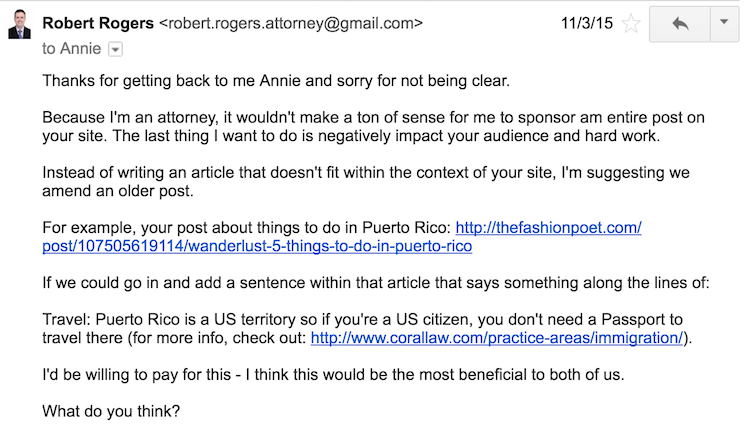Click the "to Annie" recipient text

point(72,49)
